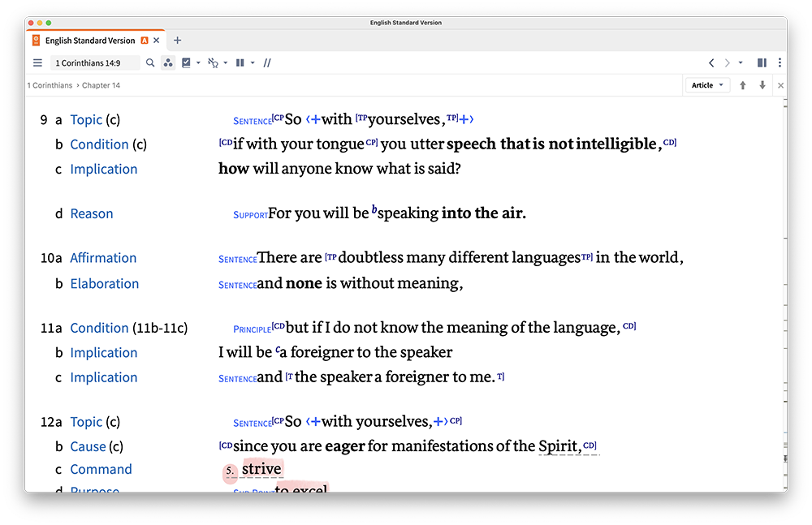Click footnote c before 'a foreigner'
Image resolution: width=812 pixels, height=525 pixels.
coord(278,350)
